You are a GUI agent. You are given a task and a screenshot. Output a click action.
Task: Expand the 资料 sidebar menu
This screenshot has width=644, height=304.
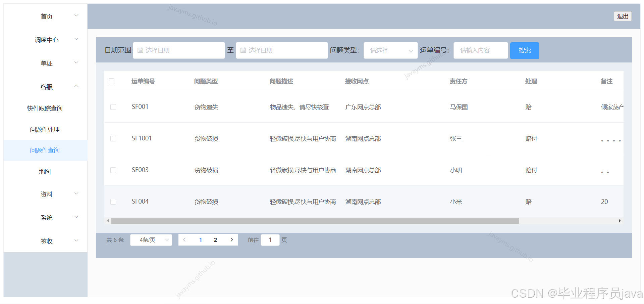click(46, 194)
